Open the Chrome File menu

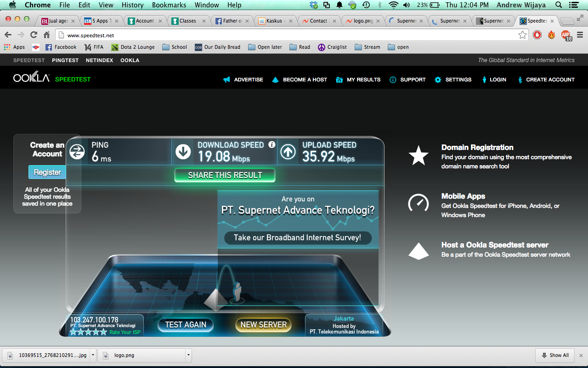pos(65,5)
